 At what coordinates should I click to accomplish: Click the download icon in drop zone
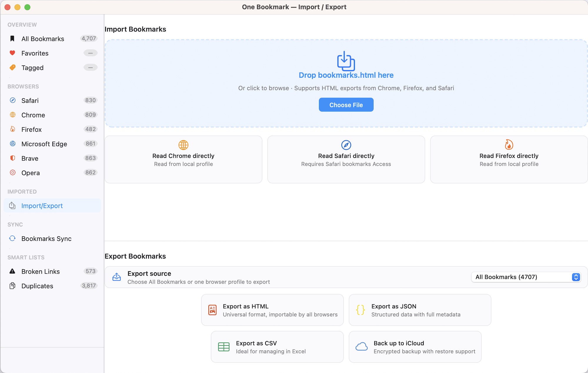point(346,61)
